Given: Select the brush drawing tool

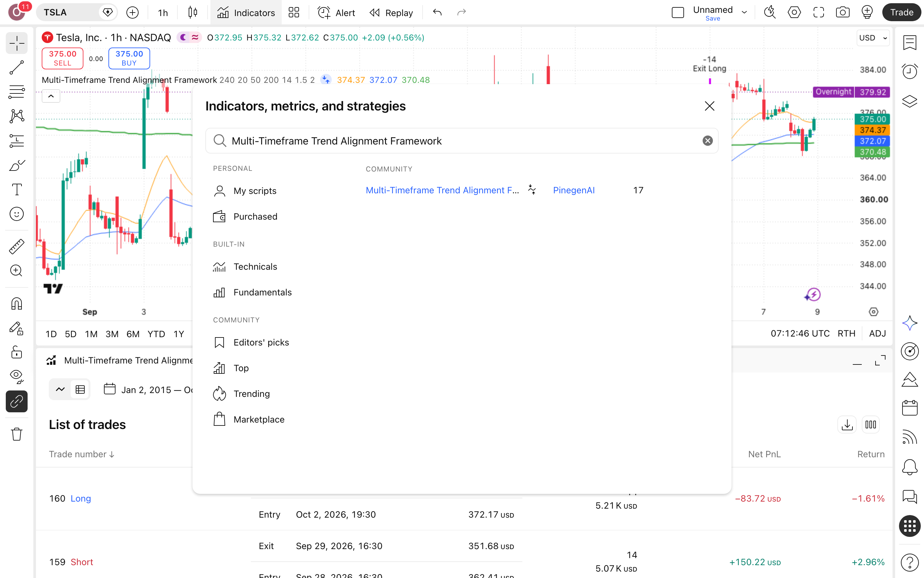Looking at the screenshot, I should tap(16, 165).
